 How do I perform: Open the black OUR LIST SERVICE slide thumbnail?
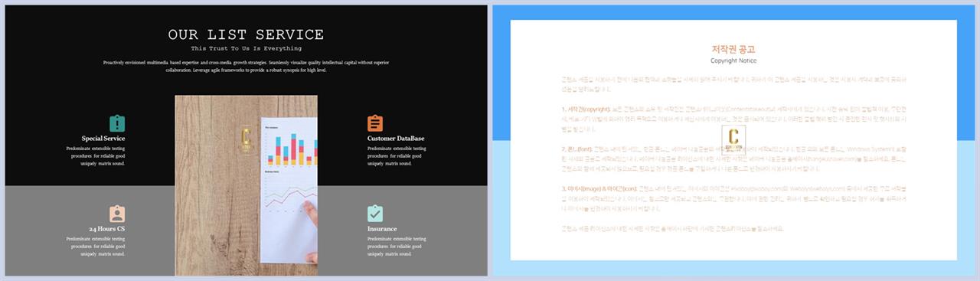pyautogui.click(x=246, y=141)
